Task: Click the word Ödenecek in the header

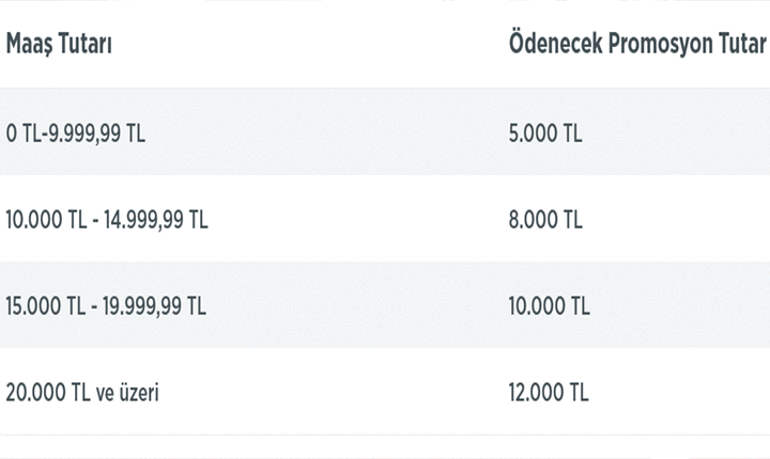Action: point(554,45)
